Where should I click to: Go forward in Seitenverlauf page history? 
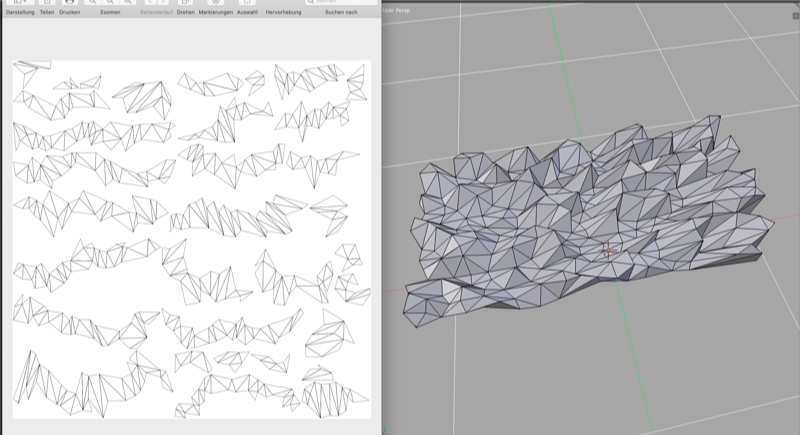(164, 4)
